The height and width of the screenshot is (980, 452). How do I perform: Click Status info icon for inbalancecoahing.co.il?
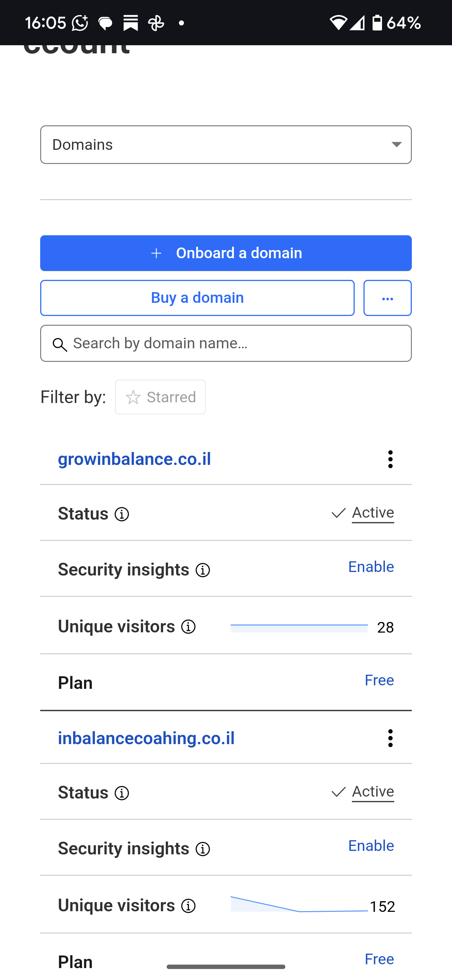pyautogui.click(x=122, y=793)
